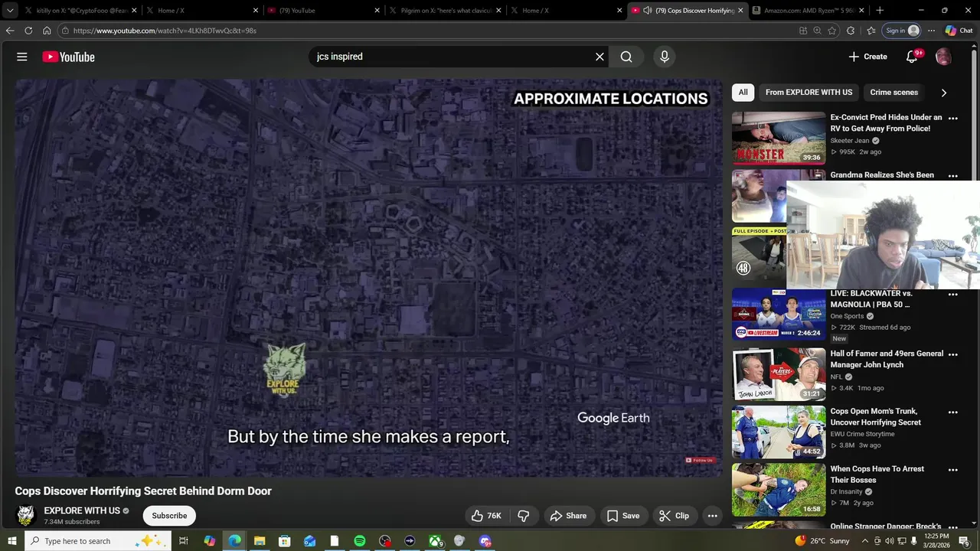Screen dimensions: 980x551
Task: Open the YouTube guide hamburger menu
Action: pos(22,57)
